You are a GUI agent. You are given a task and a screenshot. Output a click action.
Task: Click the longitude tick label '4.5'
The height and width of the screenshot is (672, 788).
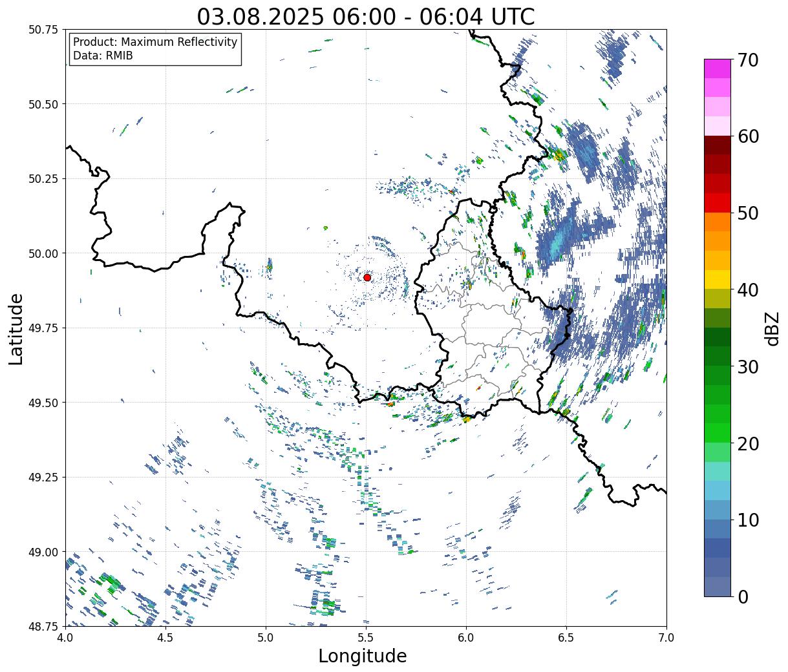pos(165,638)
